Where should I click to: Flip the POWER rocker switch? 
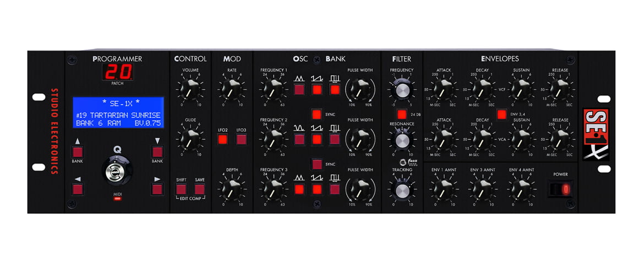(x=561, y=189)
